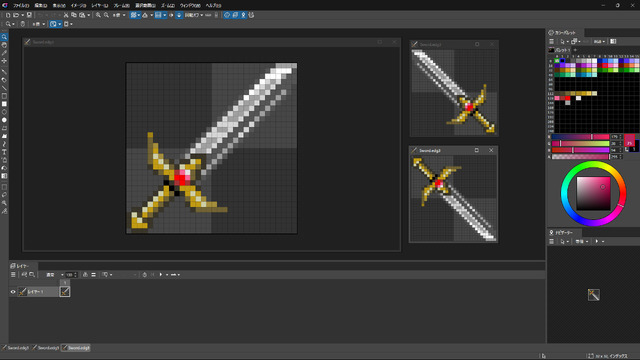Toggle the highlighted button left of 回転ガイド
The height and width of the screenshot is (360, 640).
click(x=179, y=15)
